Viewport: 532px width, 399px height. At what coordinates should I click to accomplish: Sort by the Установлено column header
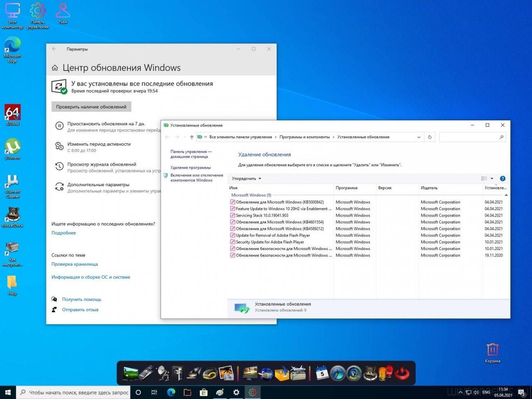[496, 188]
